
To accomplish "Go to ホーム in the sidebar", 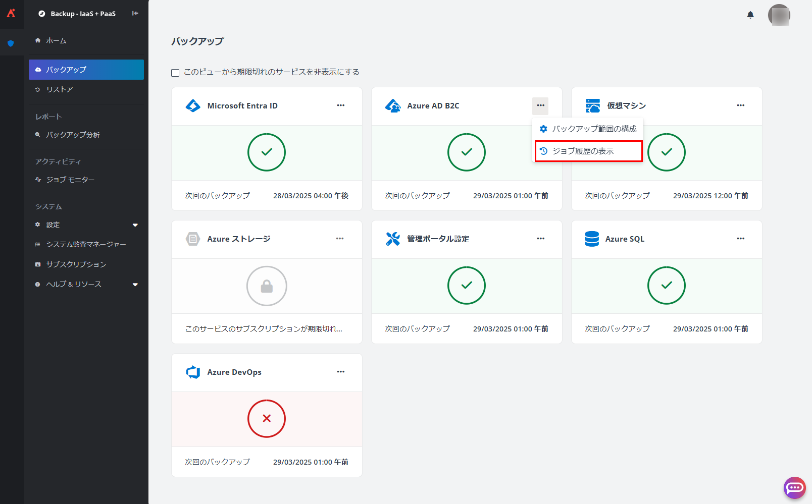I will pyautogui.click(x=86, y=40).
